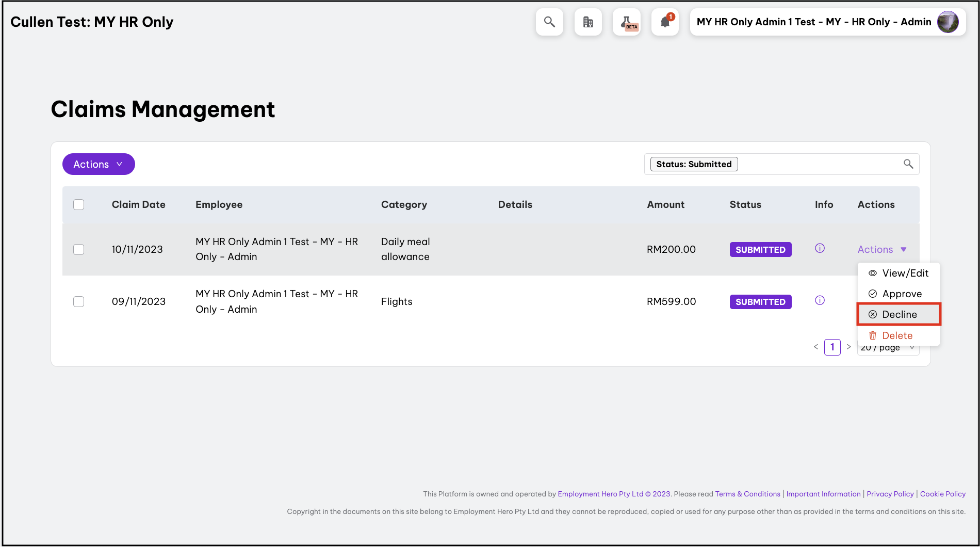
Task: Click inside the Status: Submitted filter field
Action: pos(815,164)
